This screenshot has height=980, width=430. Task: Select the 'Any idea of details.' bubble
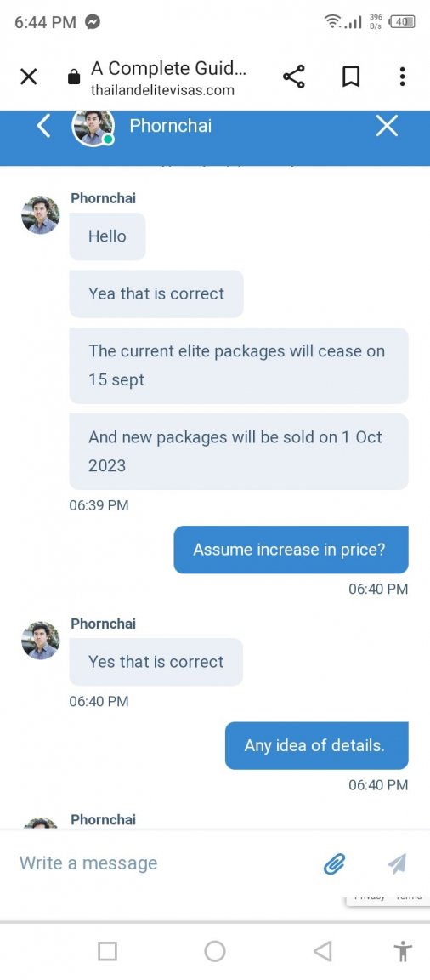tap(316, 745)
